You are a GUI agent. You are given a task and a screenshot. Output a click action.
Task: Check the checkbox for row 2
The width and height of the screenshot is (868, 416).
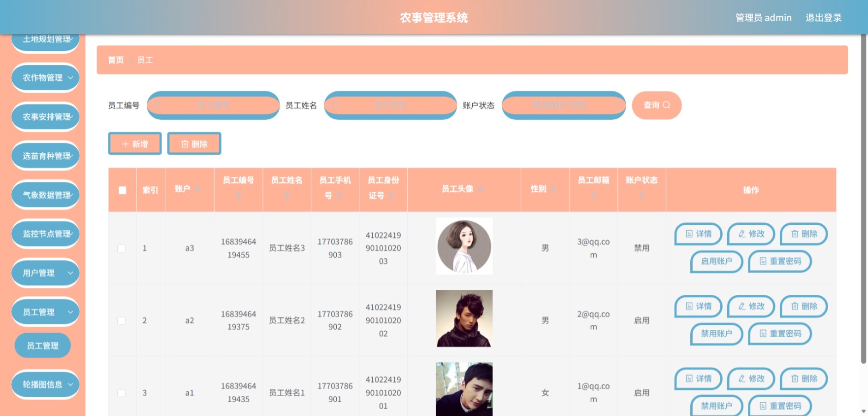pyautogui.click(x=121, y=320)
